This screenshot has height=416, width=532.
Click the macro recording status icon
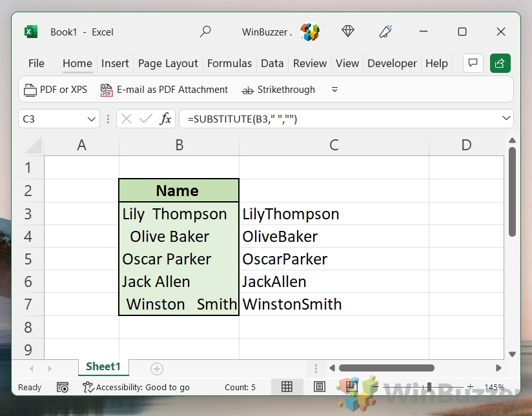pos(63,387)
